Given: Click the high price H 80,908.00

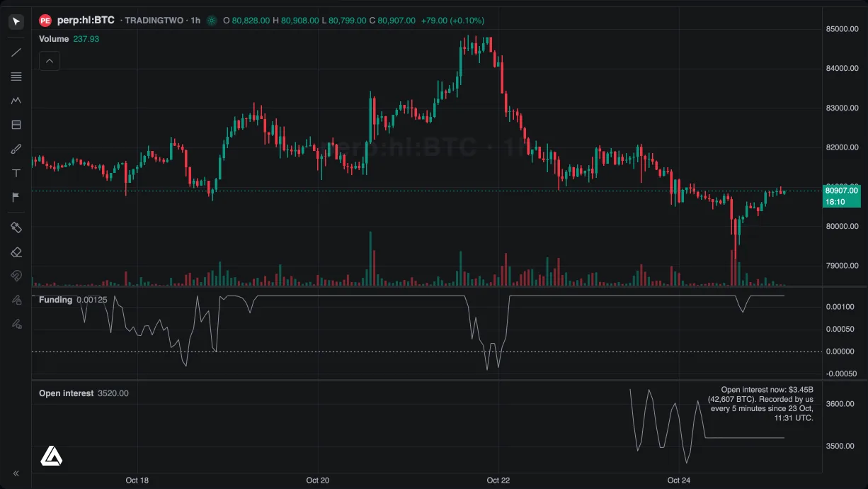Looking at the screenshot, I should [295, 21].
